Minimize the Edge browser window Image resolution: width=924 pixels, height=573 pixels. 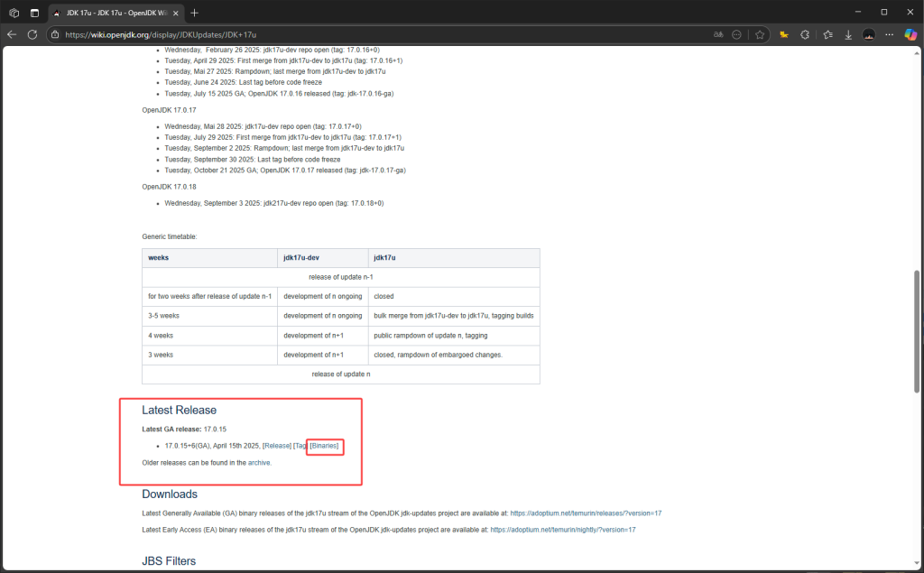point(858,13)
